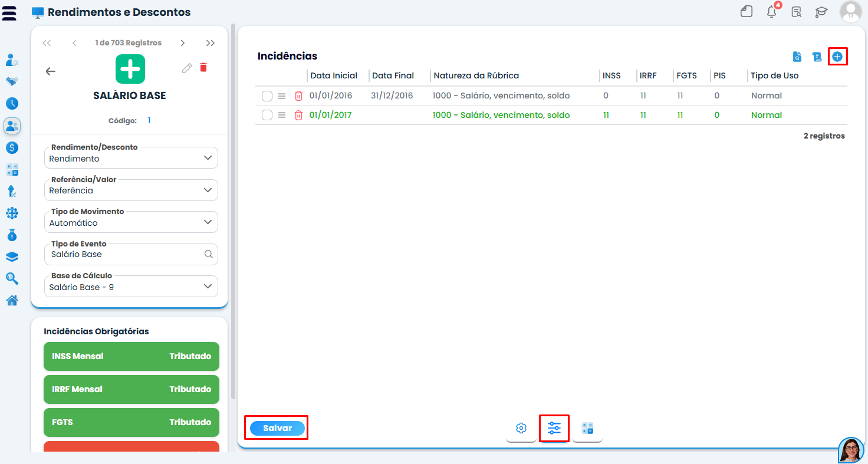Edit SALÁRIO BASE with the pencil icon
This screenshot has width=868, height=464.
187,68
